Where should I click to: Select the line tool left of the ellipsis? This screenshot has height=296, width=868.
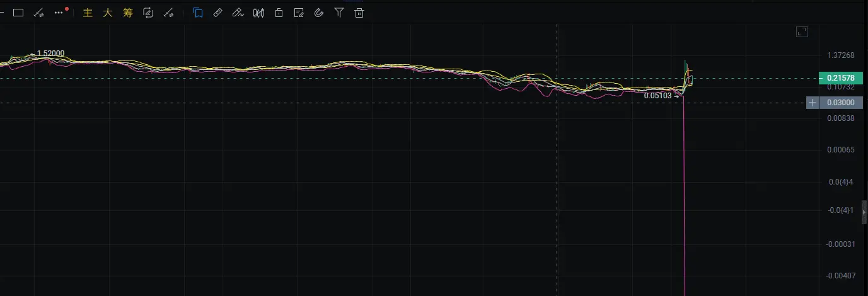pos(38,13)
